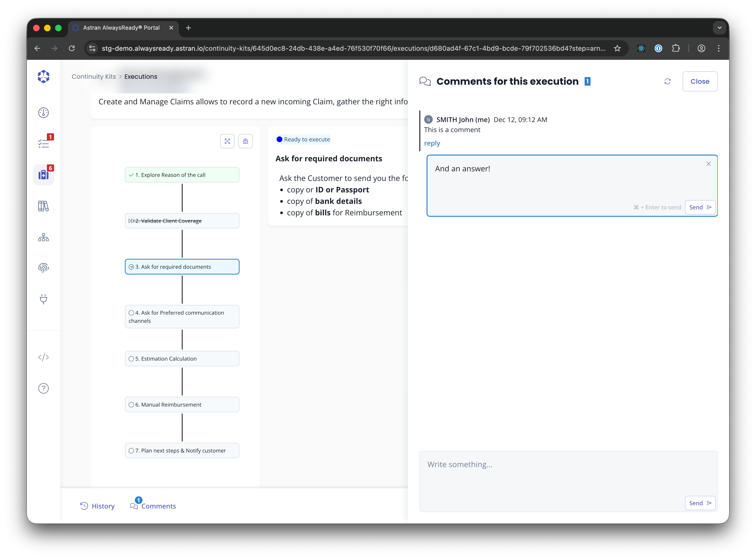This screenshot has width=756, height=559.
Task: Select step 6 Manual Reimbursement
Action: tap(182, 405)
